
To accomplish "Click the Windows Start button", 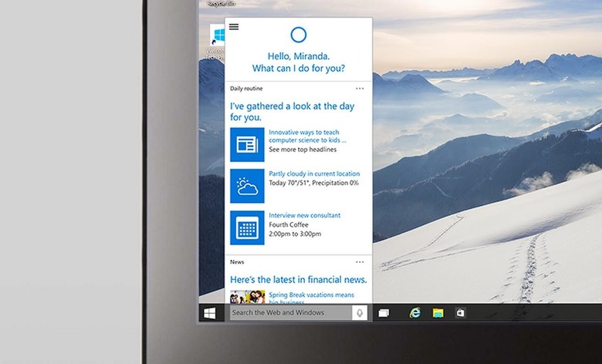I will [209, 312].
